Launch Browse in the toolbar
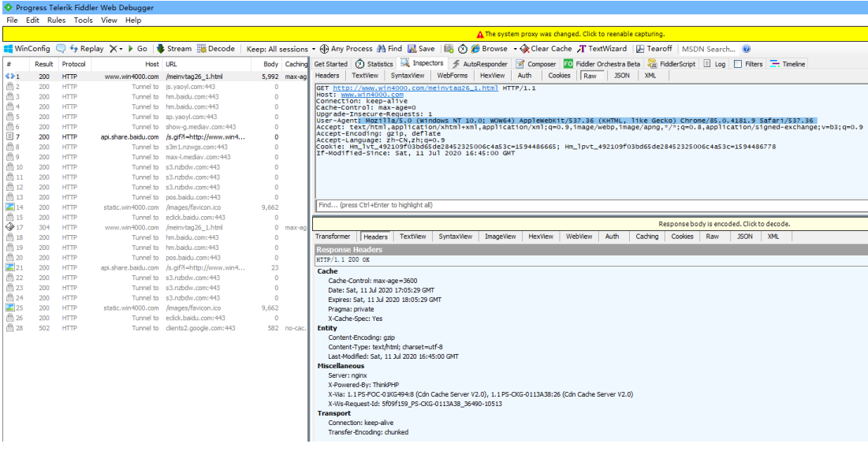The width and height of the screenshot is (868, 455). [x=489, y=49]
